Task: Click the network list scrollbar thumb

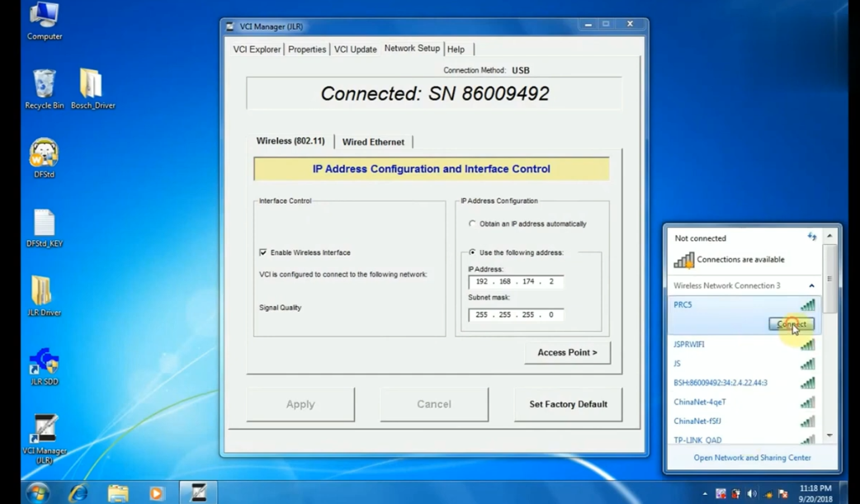Action: point(829,278)
